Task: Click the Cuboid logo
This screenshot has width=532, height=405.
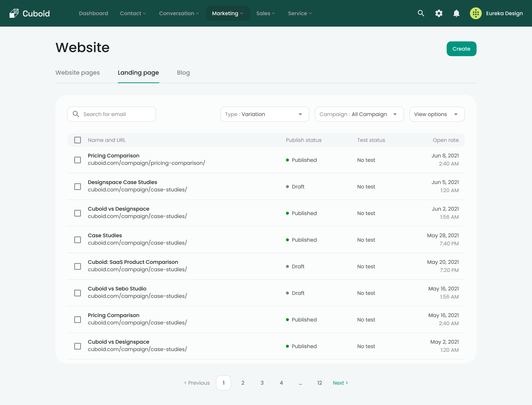Action: coord(29,13)
